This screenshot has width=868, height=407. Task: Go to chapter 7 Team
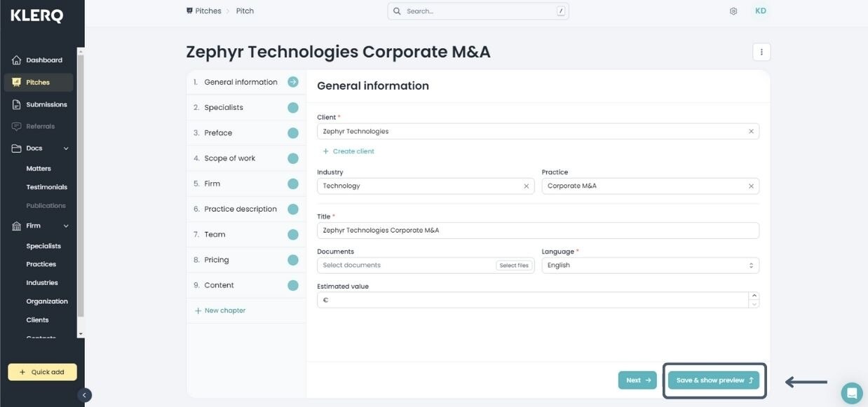[x=246, y=235]
